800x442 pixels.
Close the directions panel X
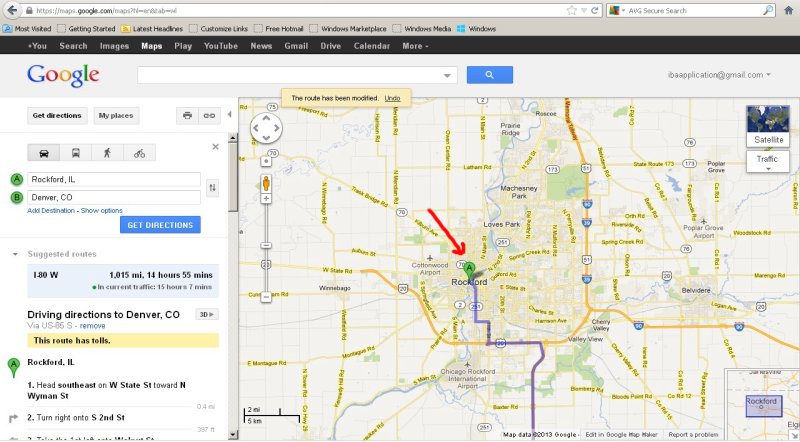(215, 147)
